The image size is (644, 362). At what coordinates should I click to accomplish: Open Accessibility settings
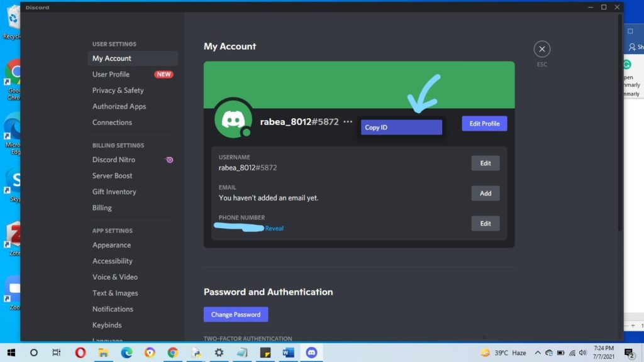point(133,261)
